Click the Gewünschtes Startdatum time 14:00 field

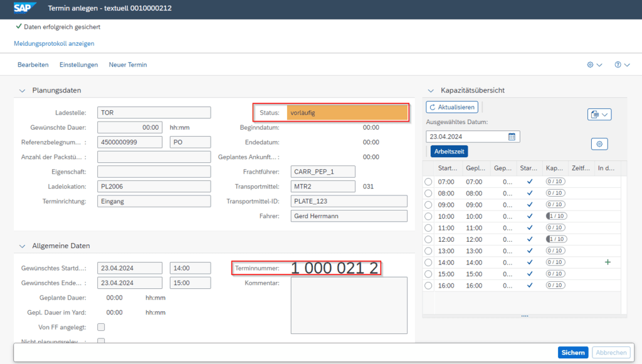(191, 268)
